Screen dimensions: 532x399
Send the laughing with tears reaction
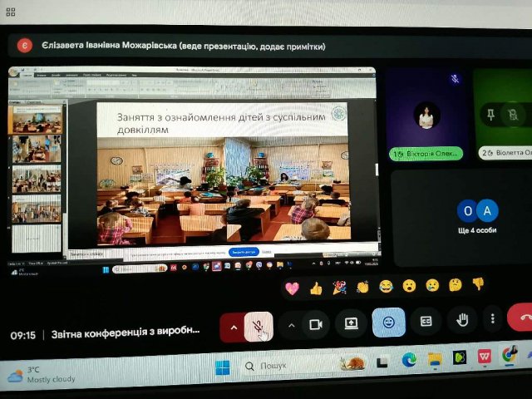(386, 286)
